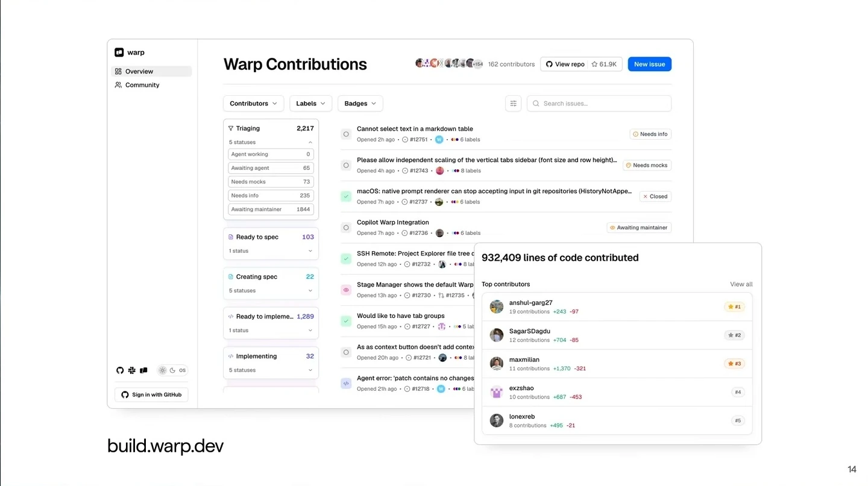Viewport: 868px width, 486px height.
Task: Click the star badge #1 for anshul-garg27
Action: (735, 307)
